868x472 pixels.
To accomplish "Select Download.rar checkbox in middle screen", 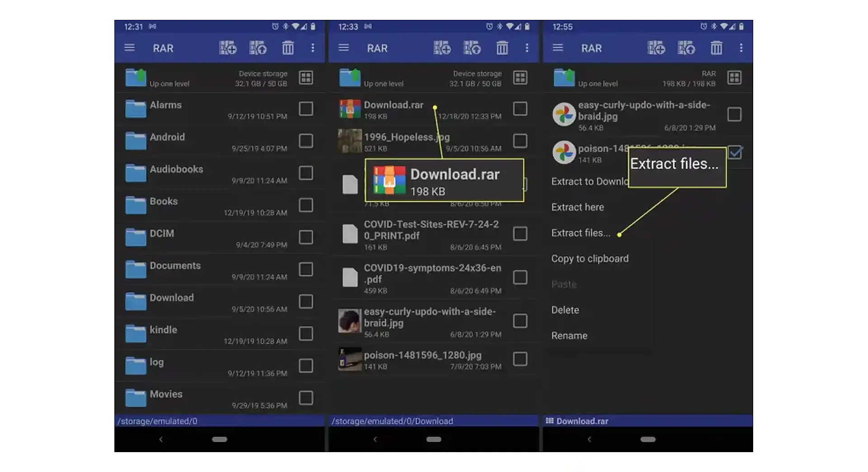I will [520, 109].
